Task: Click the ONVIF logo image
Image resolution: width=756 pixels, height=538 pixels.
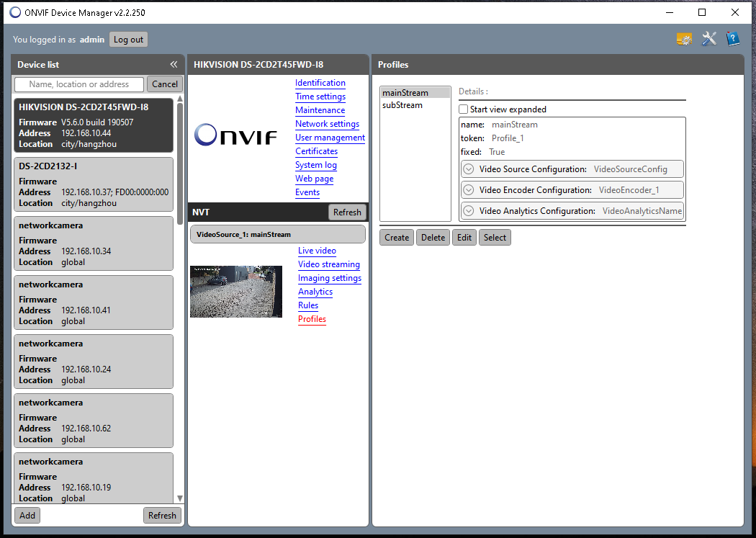Action: (x=235, y=135)
